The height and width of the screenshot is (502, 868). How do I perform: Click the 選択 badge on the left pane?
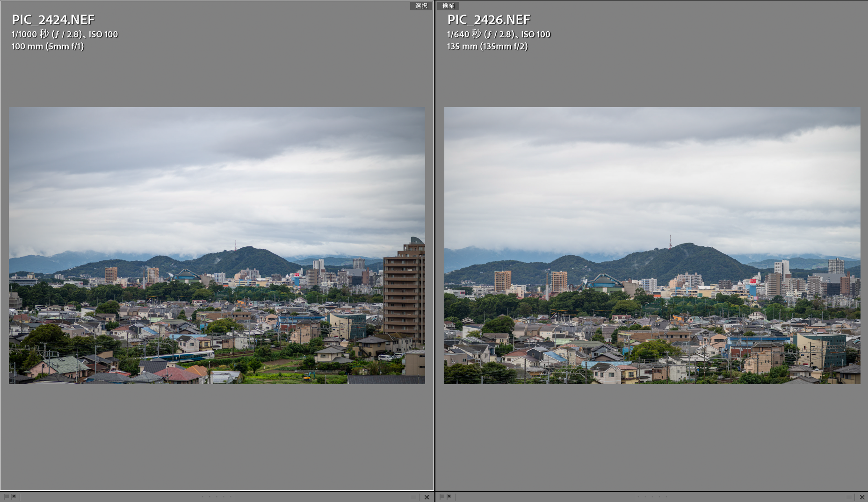click(x=421, y=6)
